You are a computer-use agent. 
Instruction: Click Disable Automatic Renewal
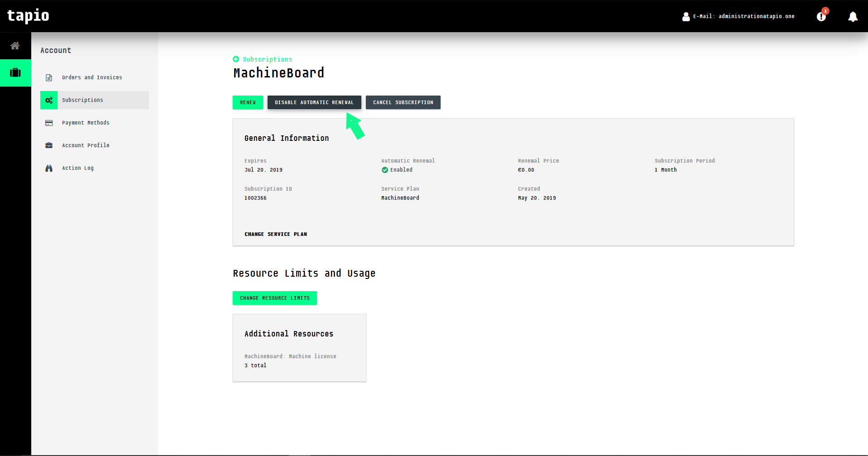pos(314,102)
